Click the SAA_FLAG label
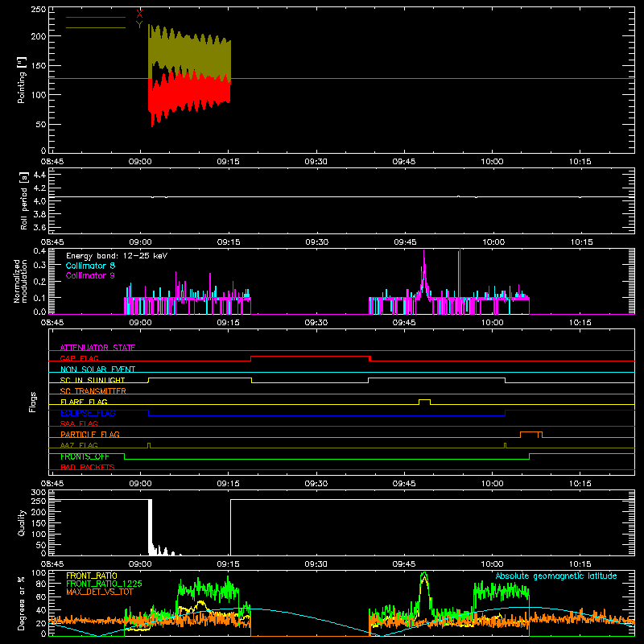This screenshot has width=644, height=644. click(x=79, y=423)
